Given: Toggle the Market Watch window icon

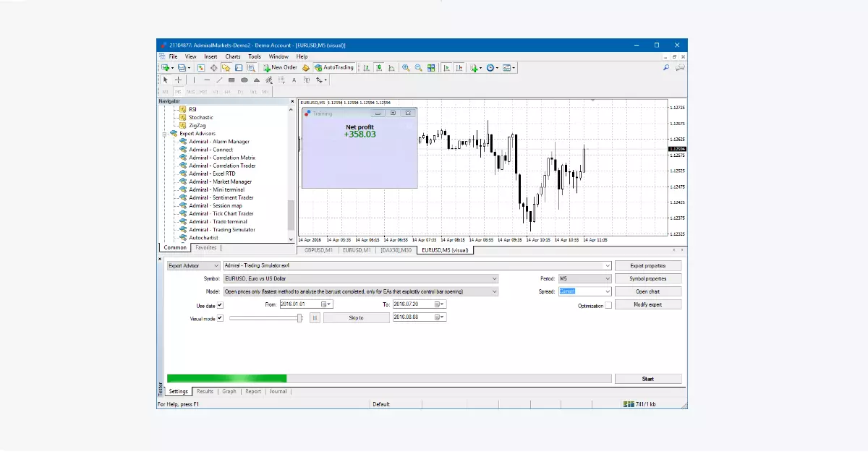Looking at the screenshot, I should point(201,67).
